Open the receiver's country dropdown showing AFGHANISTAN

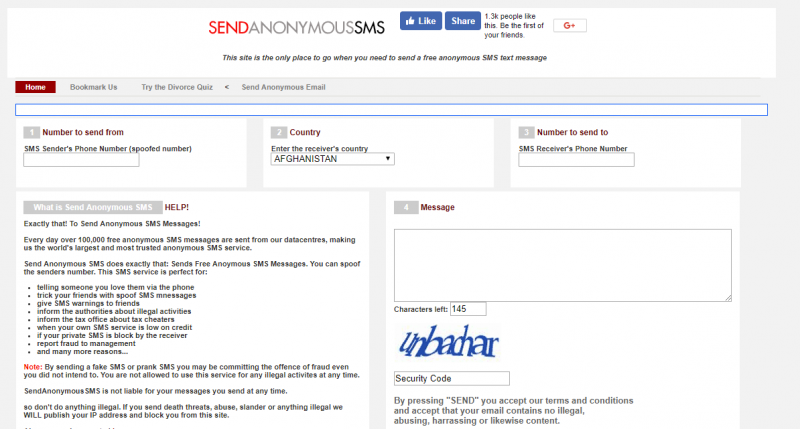[x=333, y=159]
